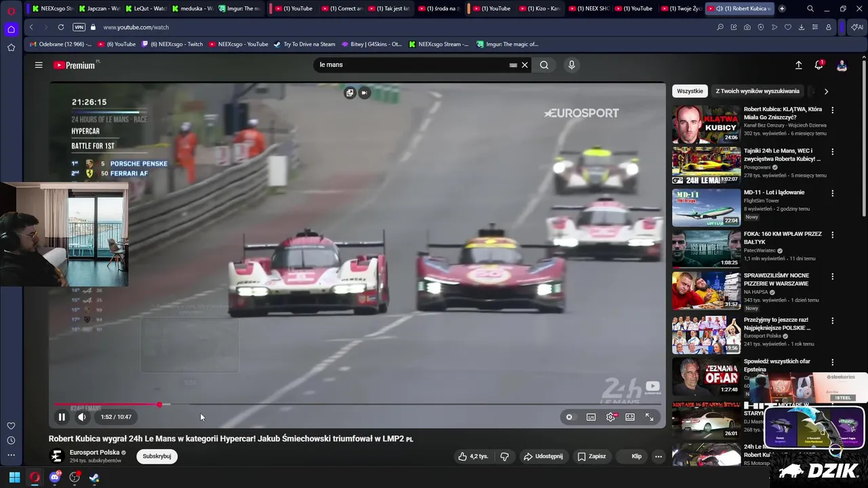The width and height of the screenshot is (868, 488).
Task: Open more actions next to the Klip button
Action: (x=658, y=456)
